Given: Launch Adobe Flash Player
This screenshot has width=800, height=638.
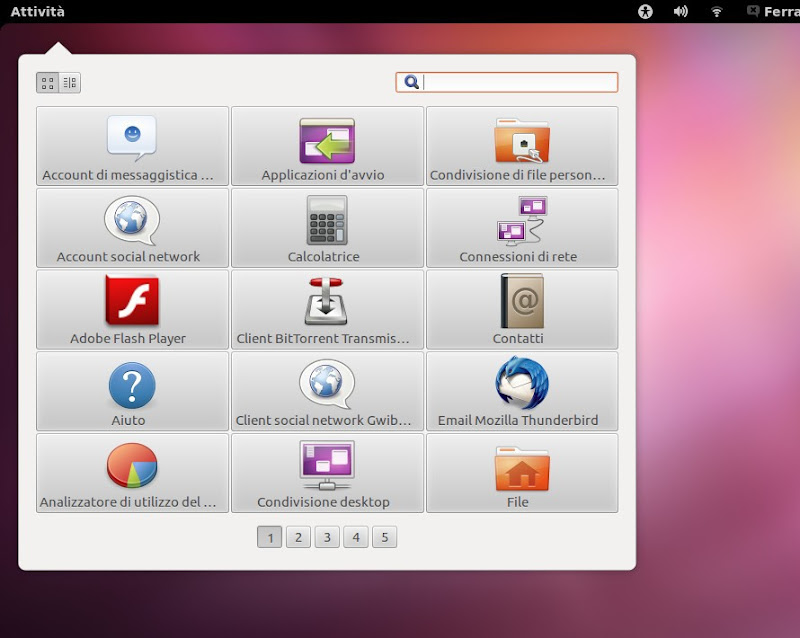Looking at the screenshot, I should click(133, 309).
